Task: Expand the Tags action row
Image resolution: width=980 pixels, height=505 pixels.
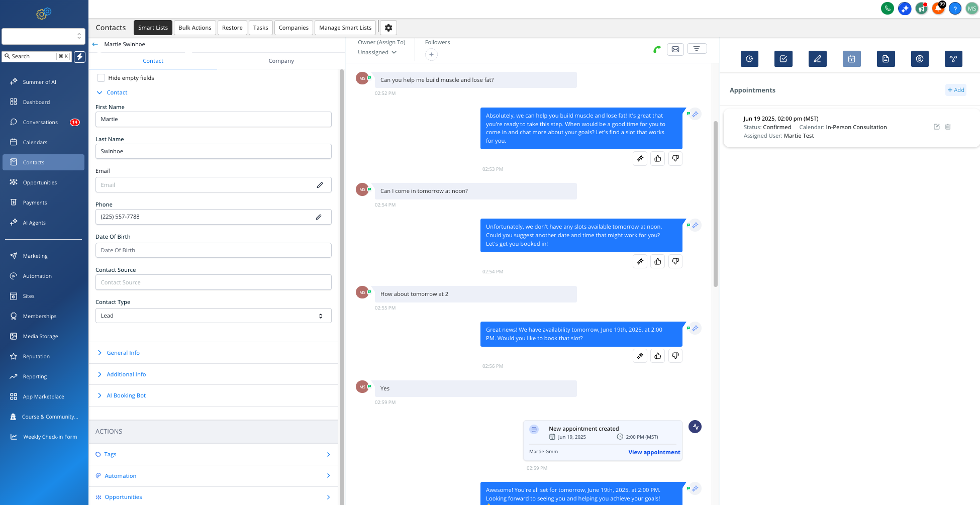Action: [213, 454]
